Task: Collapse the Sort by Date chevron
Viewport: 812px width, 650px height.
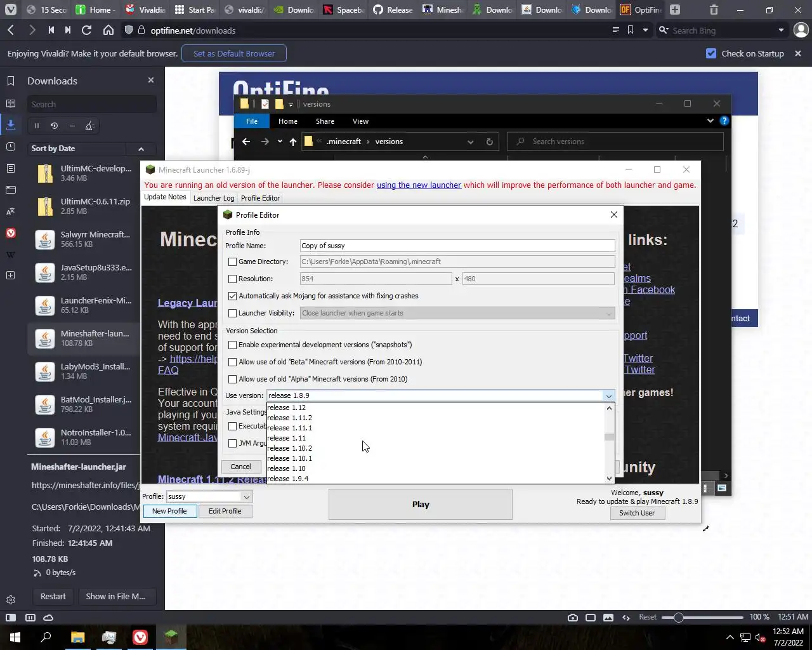Action: [141, 149]
